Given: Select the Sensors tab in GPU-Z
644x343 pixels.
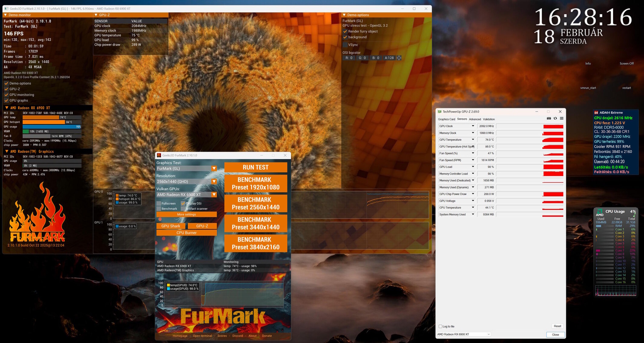Looking at the screenshot, I should click(x=462, y=119).
